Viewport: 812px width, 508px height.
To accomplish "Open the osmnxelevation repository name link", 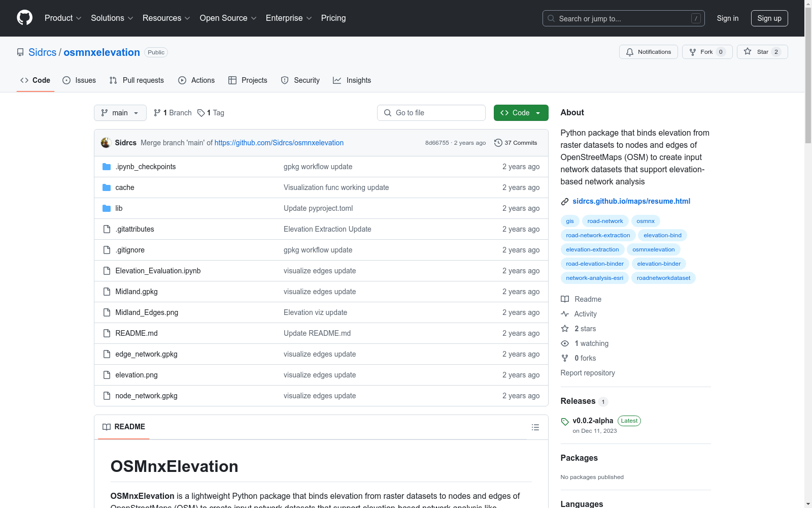I will (x=102, y=52).
